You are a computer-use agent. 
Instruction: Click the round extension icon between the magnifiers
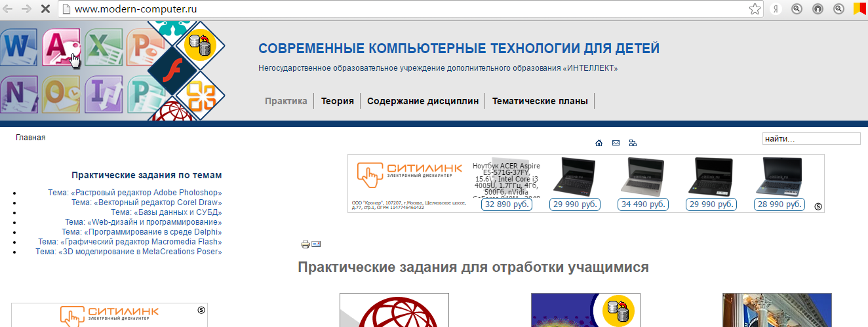click(x=818, y=9)
